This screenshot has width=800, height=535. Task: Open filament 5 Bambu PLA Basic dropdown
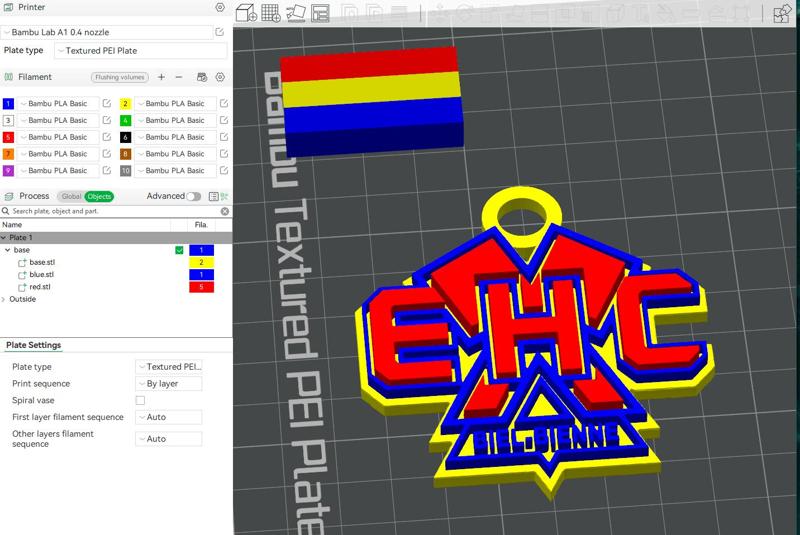(x=58, y=137)
